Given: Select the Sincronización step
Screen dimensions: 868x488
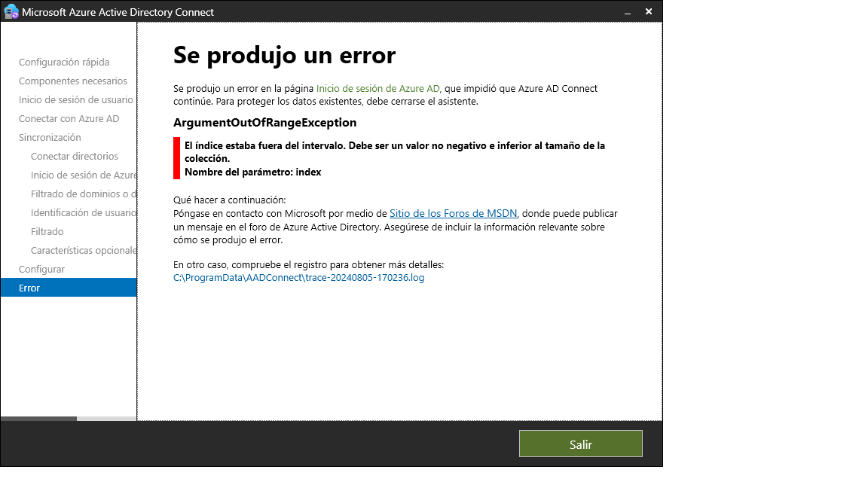Looking at the screenshot, I should 50,137.
